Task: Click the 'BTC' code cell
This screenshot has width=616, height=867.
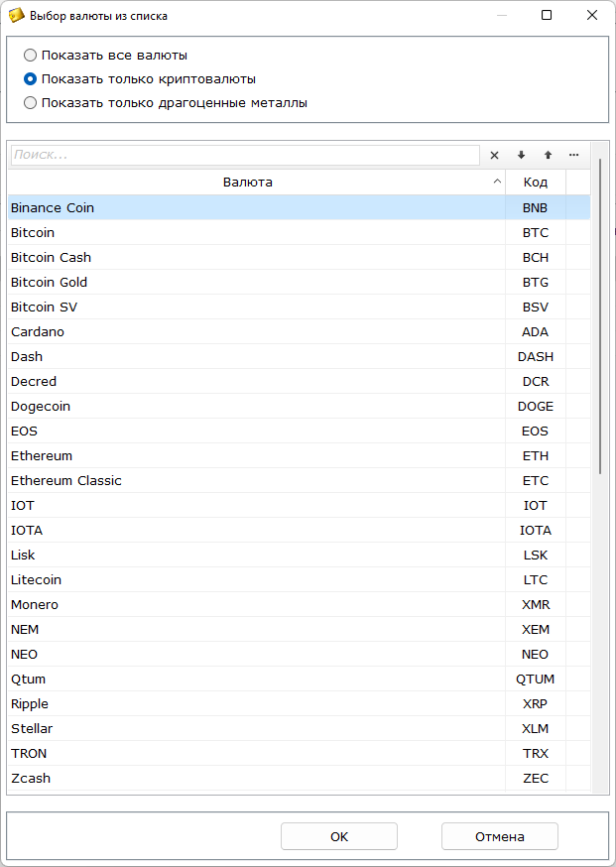Action: click(536, 233)
